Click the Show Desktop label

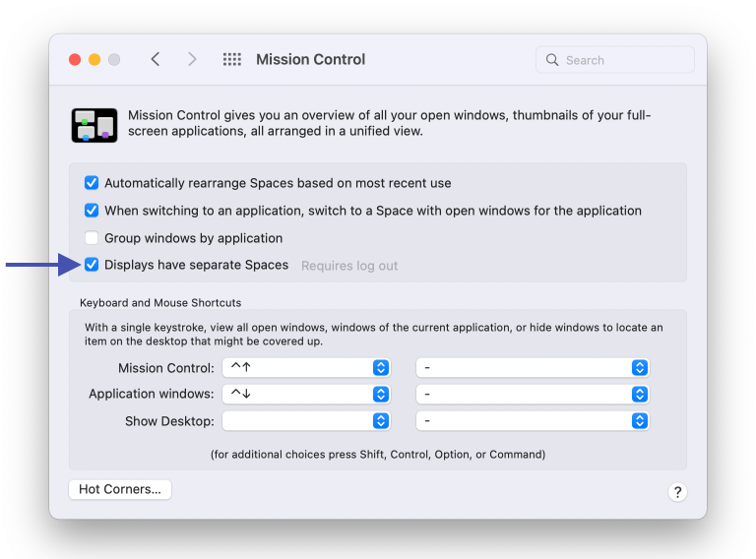(169, 421)
